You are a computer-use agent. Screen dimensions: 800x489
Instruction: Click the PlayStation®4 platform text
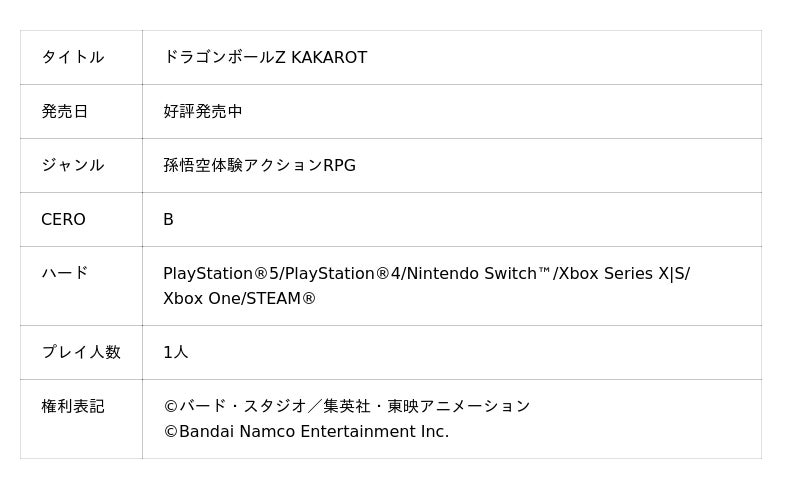[x=342, y=274]
